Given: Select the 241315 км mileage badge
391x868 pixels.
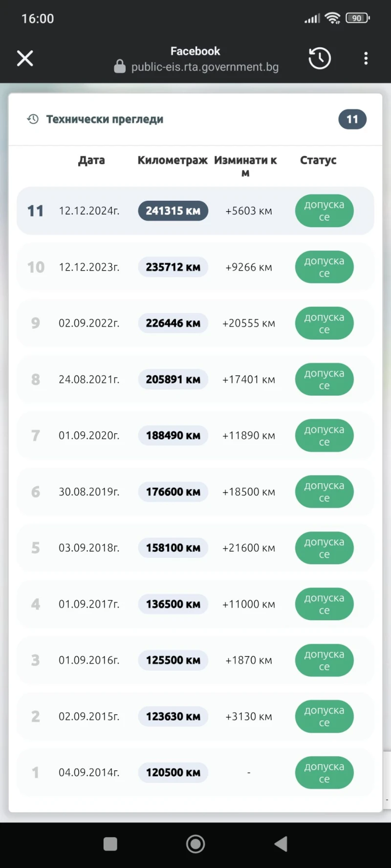Looking at the screenshot, I should (173, 211).
